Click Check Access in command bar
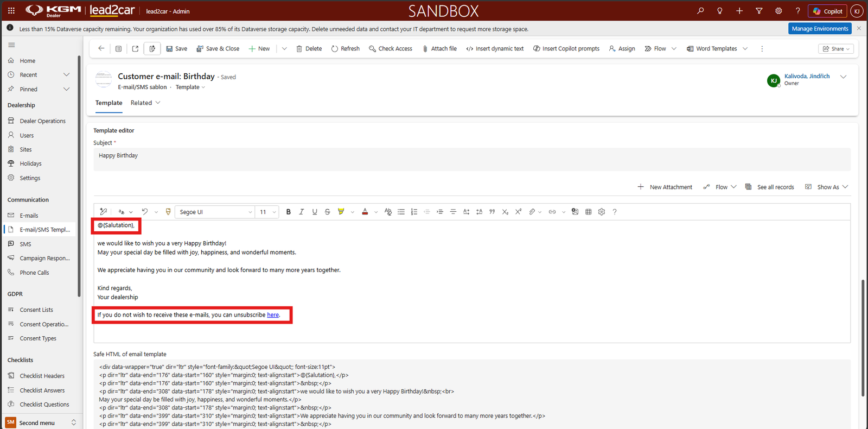This screenshot has height=429, width=868. (x=390, y=49)
